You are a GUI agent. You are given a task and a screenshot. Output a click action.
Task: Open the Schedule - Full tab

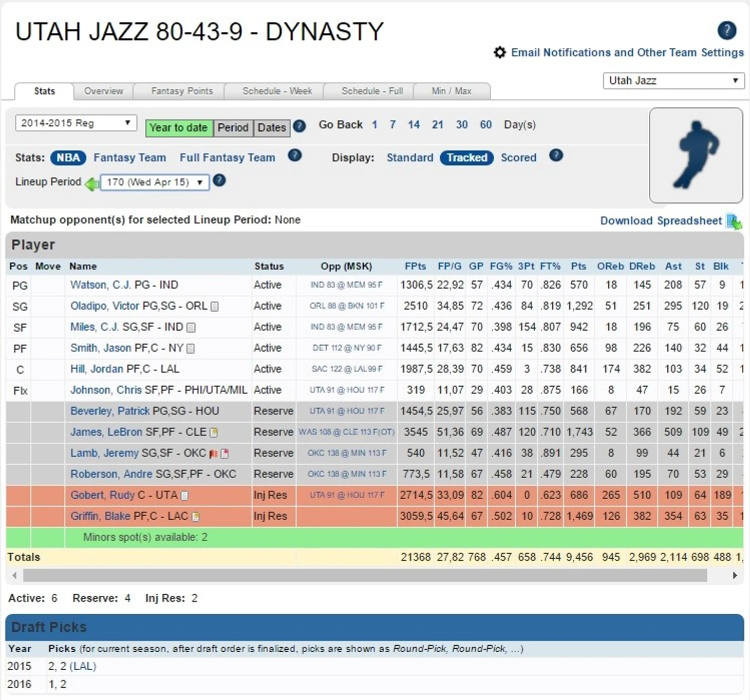[x=372, y=91]
